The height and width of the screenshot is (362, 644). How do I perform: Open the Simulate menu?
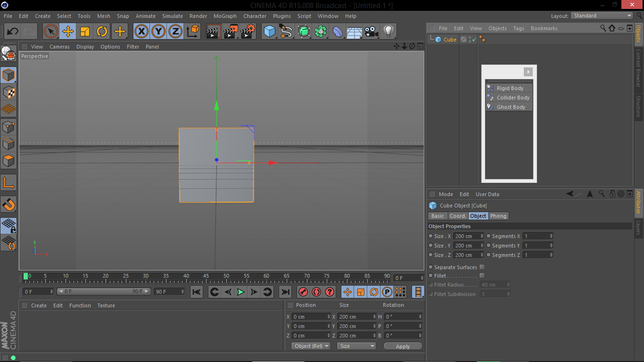[173, 16]
